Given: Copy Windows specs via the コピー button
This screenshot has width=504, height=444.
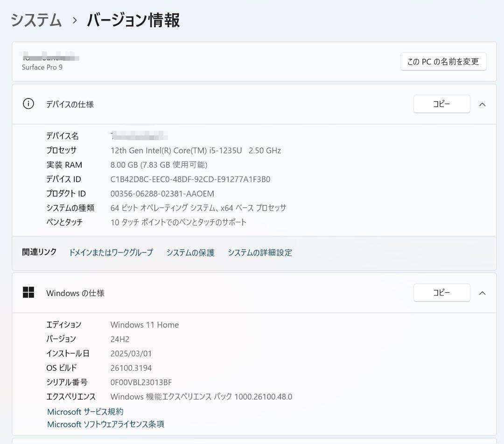Looking at the screenshot, I should click(x=441, y=293).
